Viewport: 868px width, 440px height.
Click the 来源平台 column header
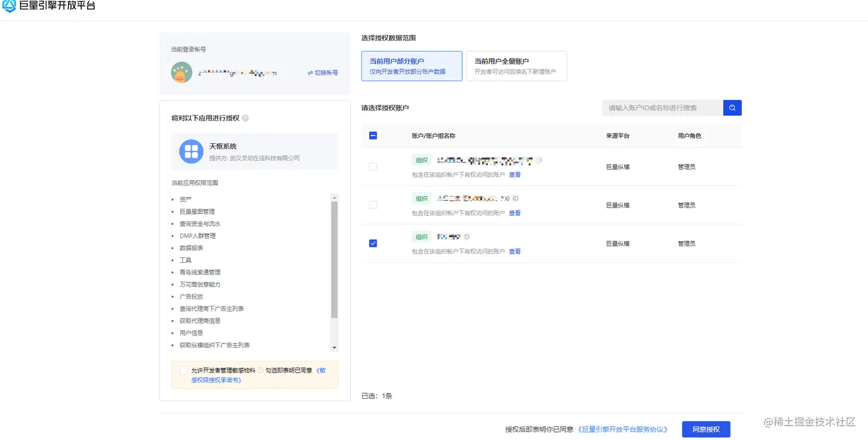click(x=618, y=136)
